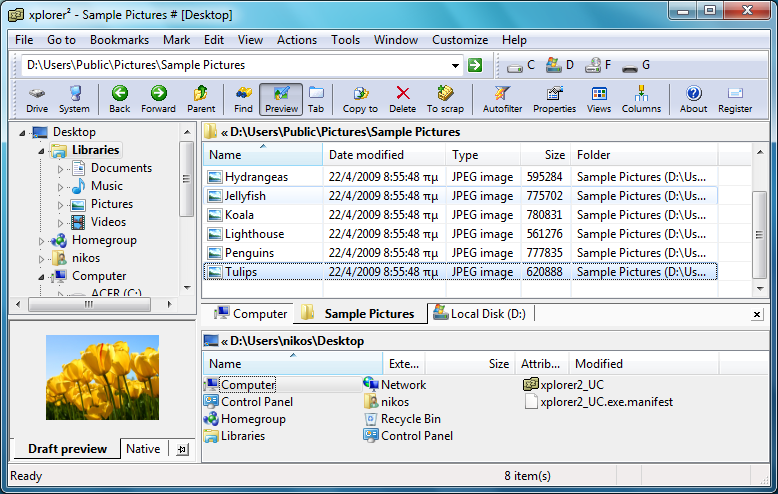778x494 pixels.
Task: Open the System toolbar icon
Action: (74, 99)
